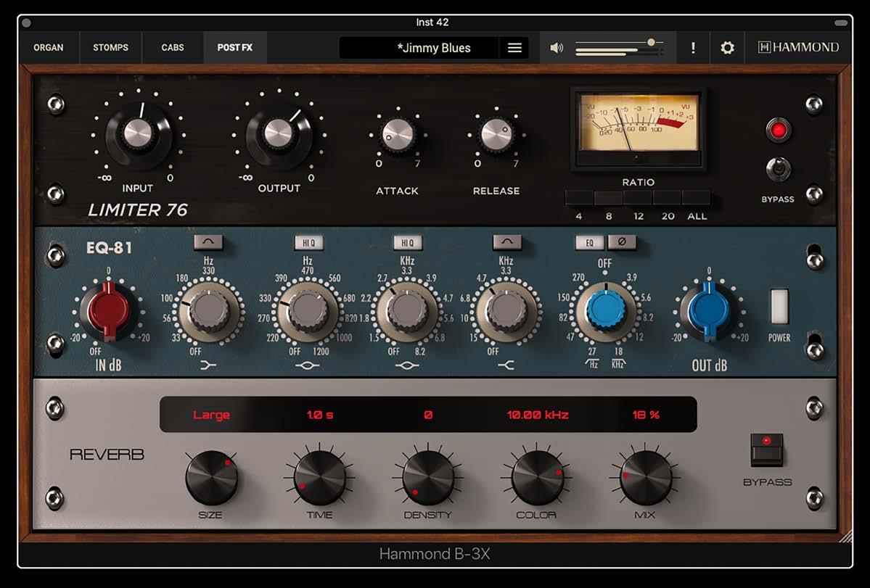
Task: Click the red IN dB knob
Action: (x=109, y=311)
